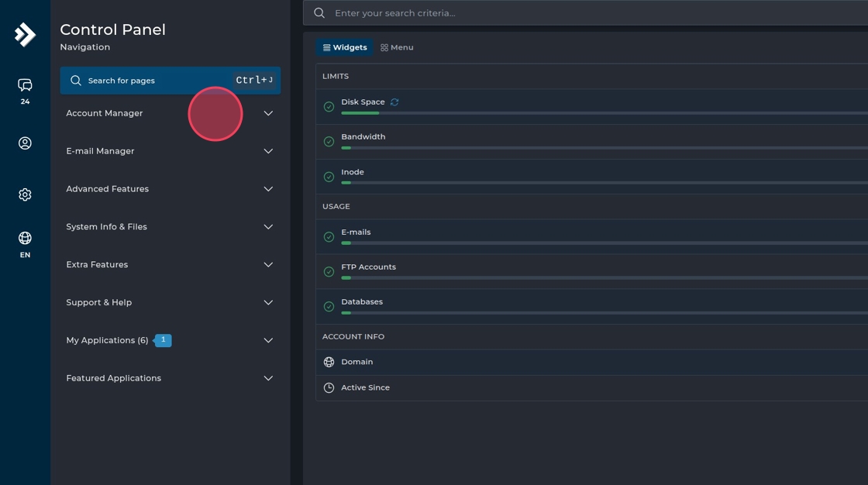
Task: Click the Search for pages button
Action: coord(170,81)
